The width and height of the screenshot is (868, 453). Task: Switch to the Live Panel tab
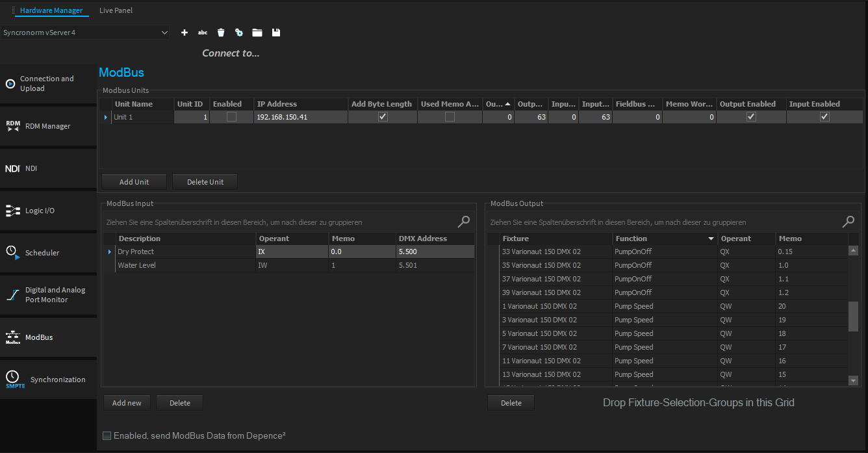pyautogui.click(x=116, y=10)
